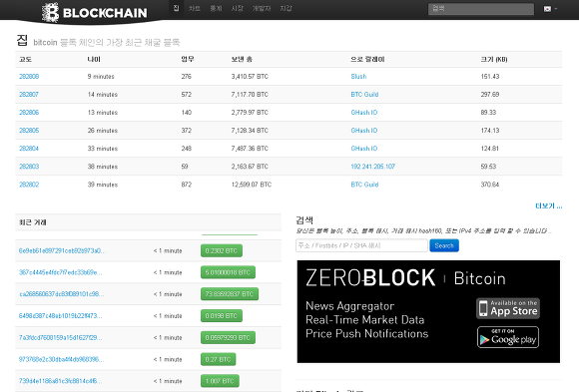579x392 pixels.
Task: Click the green 5.01000018 BTC amount button
Action: click(x=228, y=272)
